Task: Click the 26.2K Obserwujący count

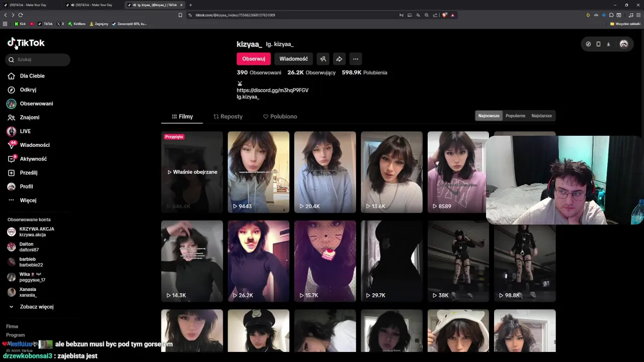Action: pos(311,72)
